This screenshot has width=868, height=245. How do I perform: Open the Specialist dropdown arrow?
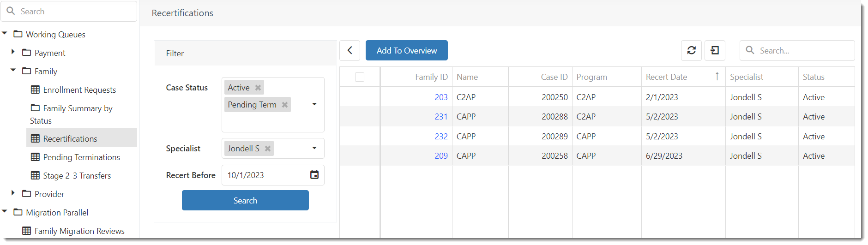(x=314, y=148)
